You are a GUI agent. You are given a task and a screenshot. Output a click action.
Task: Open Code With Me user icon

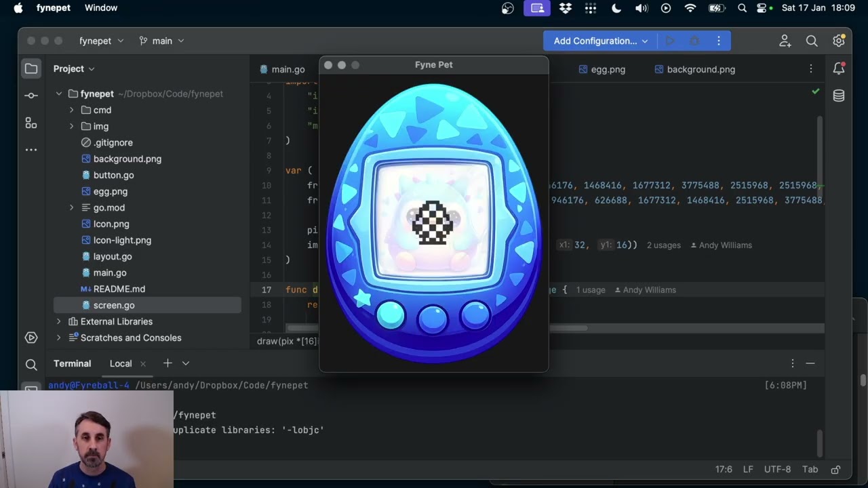785,41
